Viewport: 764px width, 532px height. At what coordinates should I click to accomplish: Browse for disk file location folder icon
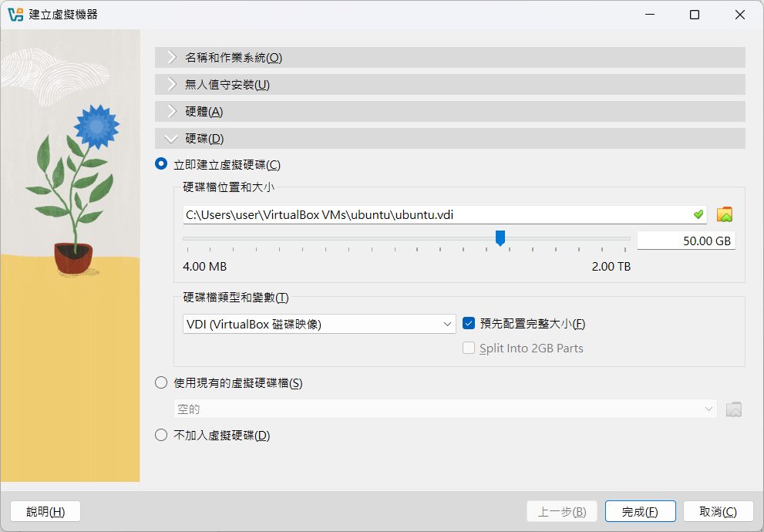[x=724, y=214]
